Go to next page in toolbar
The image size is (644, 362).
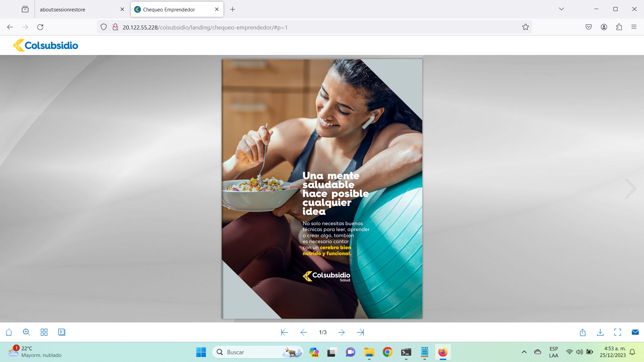click(x=341, y=333)
